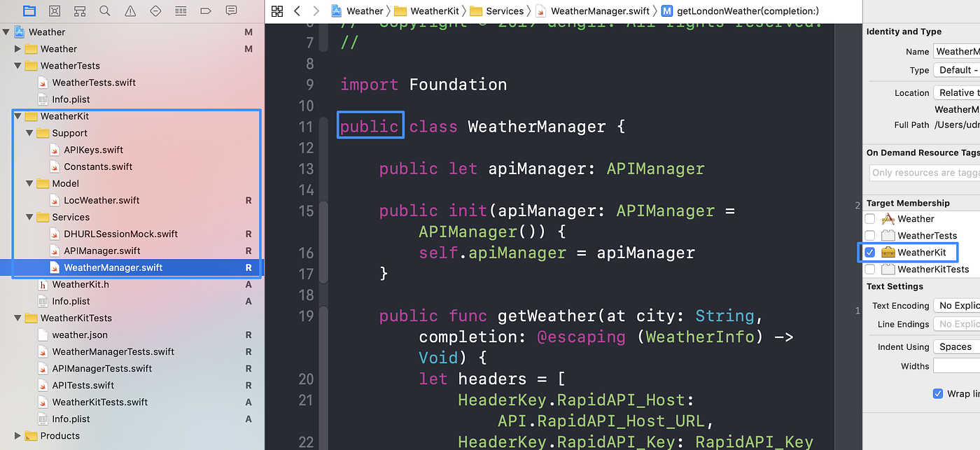Image resolution: width=980 pixels, height=450 pixels.
Task: Go back with the navigation chevron
Action: (295, 11)
